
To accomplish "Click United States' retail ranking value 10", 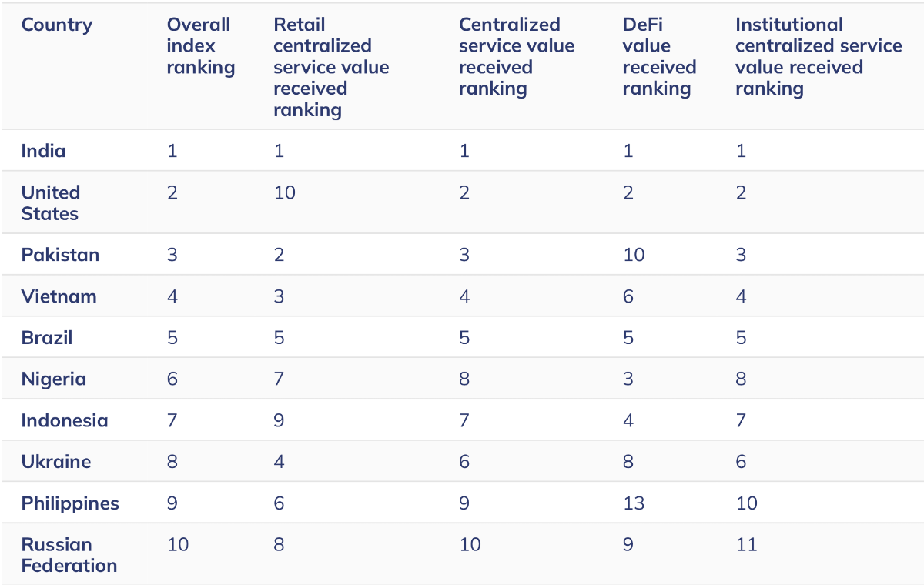I will (284, 192).
